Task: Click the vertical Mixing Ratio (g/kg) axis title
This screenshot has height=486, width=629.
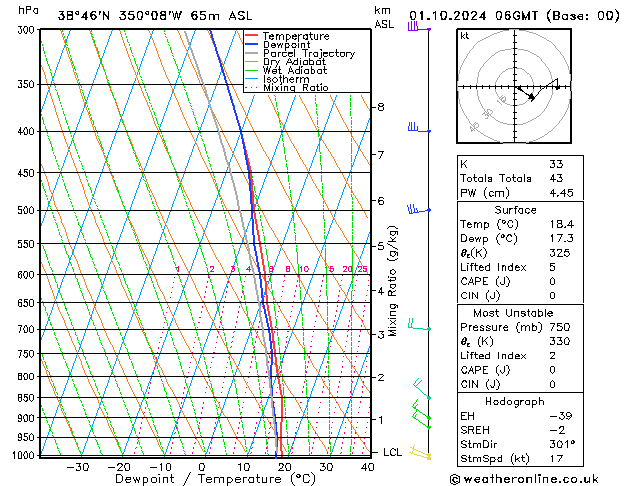Action: 392,281
